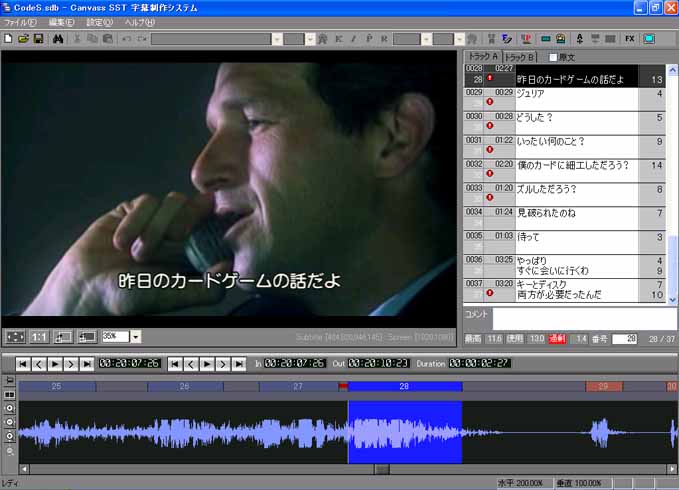Viewport: 679px width, 490px height.
Task: Select subtitle row 待って
Action: pyautogui.click(x=564, y=242)
